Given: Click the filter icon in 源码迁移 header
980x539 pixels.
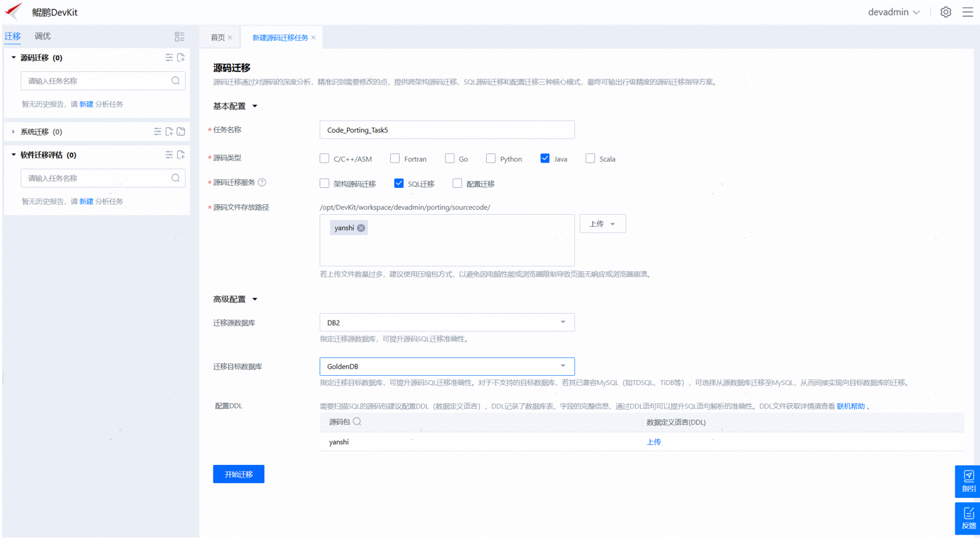Looking at the screenshot, I should pyautogui.click(x=169, y=58).
